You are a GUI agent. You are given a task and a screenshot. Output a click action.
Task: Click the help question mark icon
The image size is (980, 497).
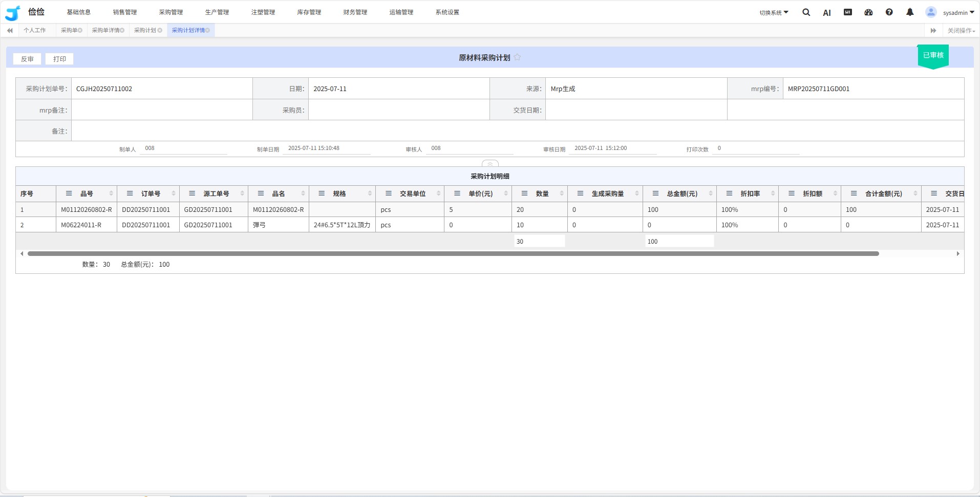click(889, 12)
